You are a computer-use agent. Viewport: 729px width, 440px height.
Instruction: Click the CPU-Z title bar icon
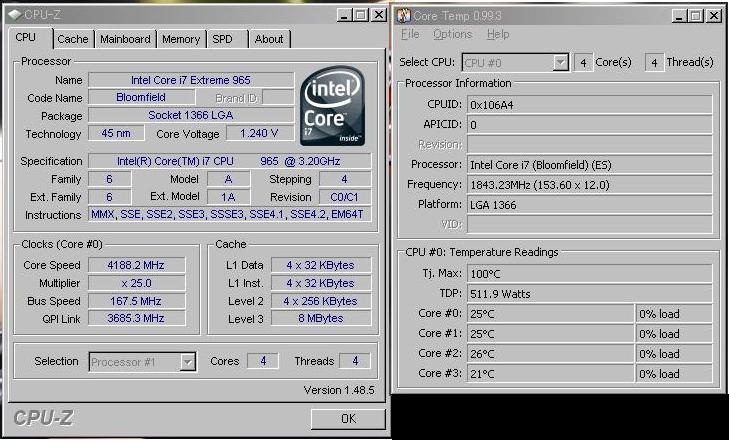15,14
